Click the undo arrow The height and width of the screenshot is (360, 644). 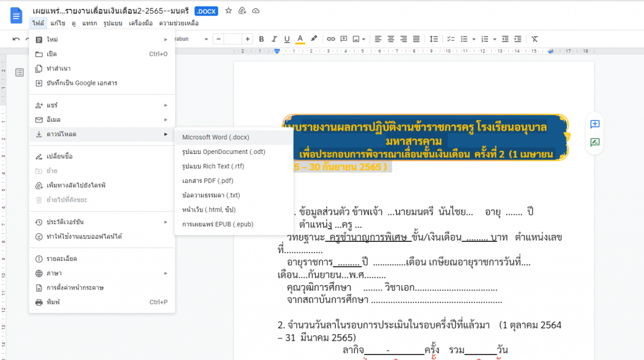tap(16, 39)
